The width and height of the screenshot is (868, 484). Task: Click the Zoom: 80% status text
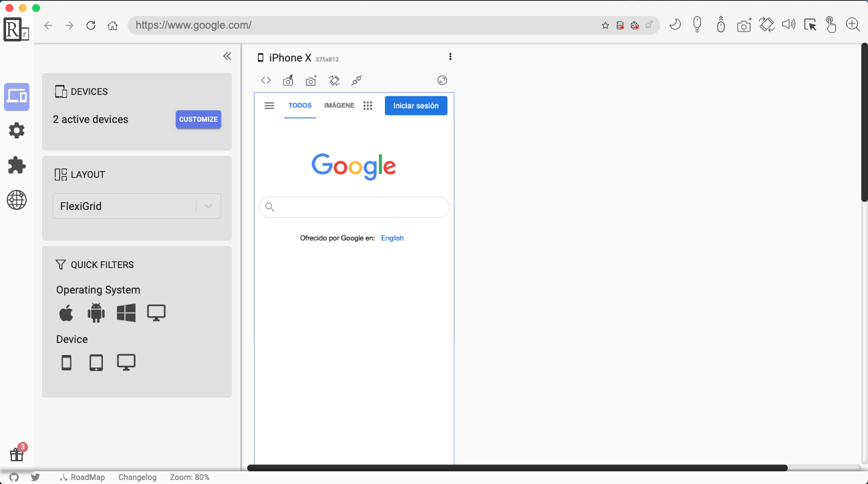[190, 477]
